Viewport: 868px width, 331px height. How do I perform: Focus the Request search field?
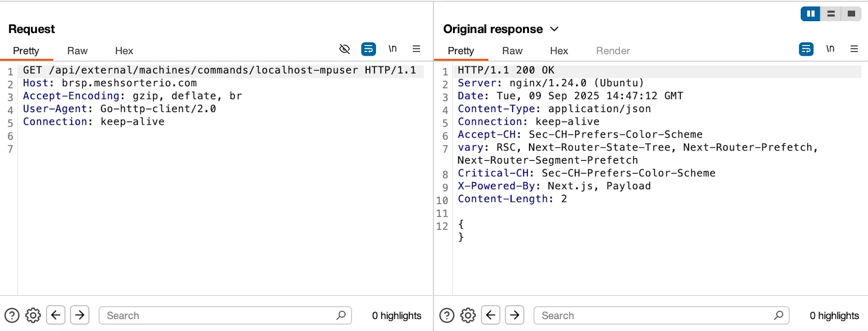point(225,315)
